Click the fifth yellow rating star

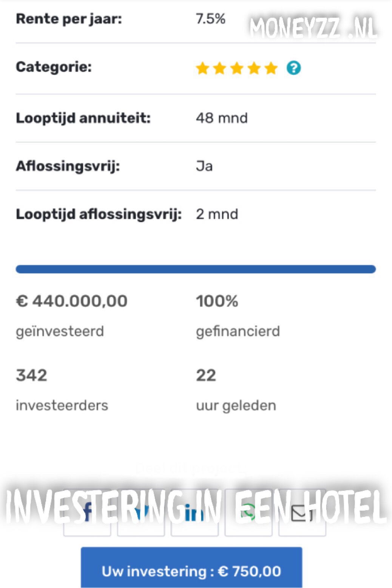tap(271, 68)
